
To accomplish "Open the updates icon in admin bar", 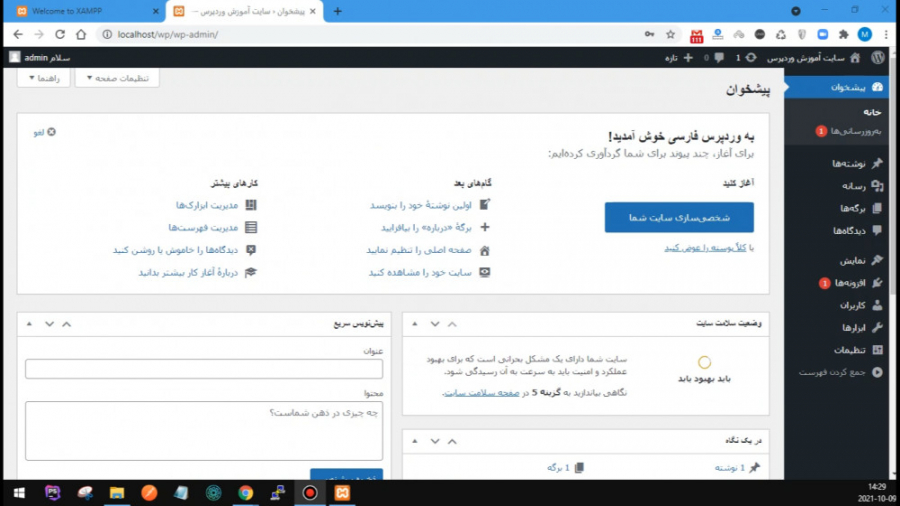I will coord(751,57).
